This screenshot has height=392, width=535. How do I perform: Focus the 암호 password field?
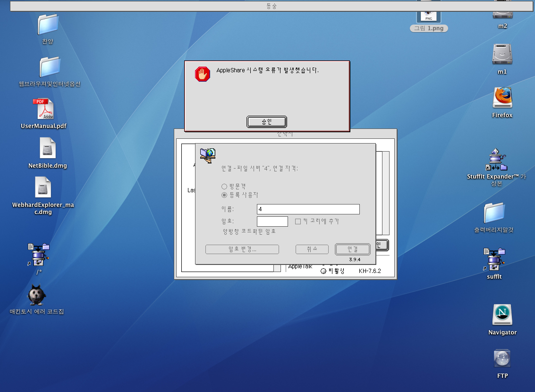[x=272, y=222]
